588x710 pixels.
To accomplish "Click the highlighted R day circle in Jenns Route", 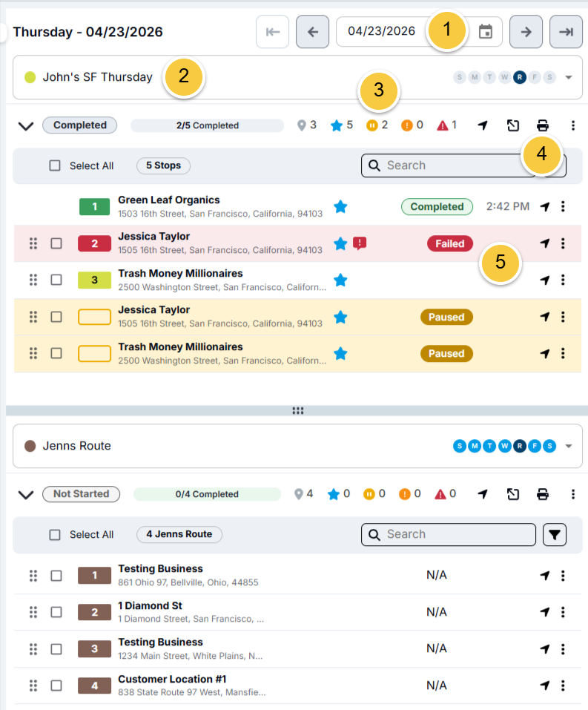I will click(x=520, y=446).
